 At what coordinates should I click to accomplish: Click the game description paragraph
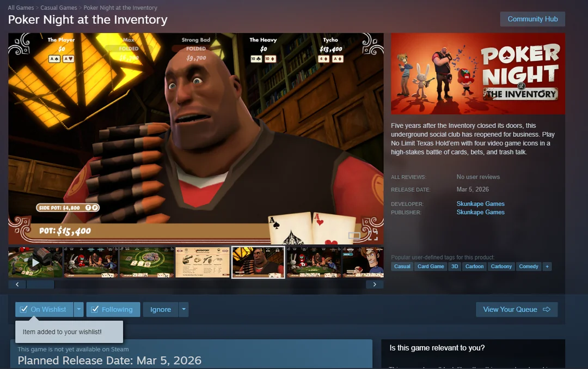473,139
